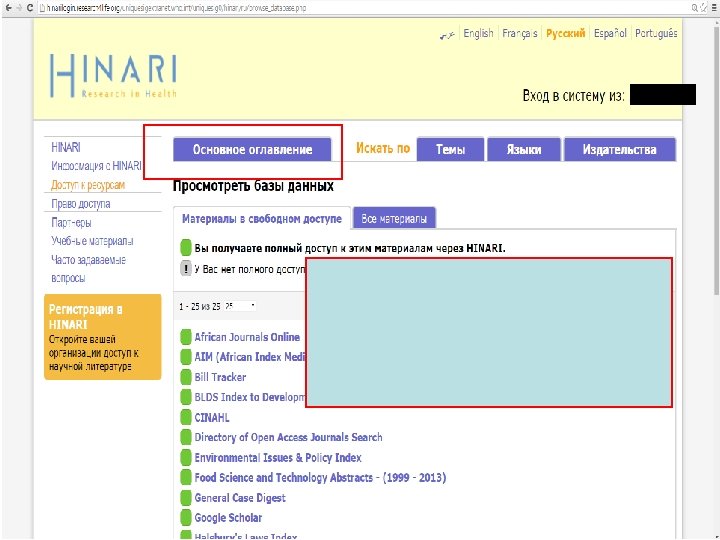Screen dimensions: 720x540
Task: Open Bill Tracker database link
Action: [220, 377]
